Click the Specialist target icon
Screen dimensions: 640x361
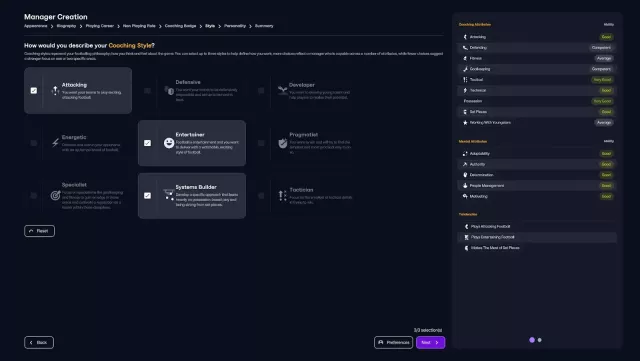point(56,196)
